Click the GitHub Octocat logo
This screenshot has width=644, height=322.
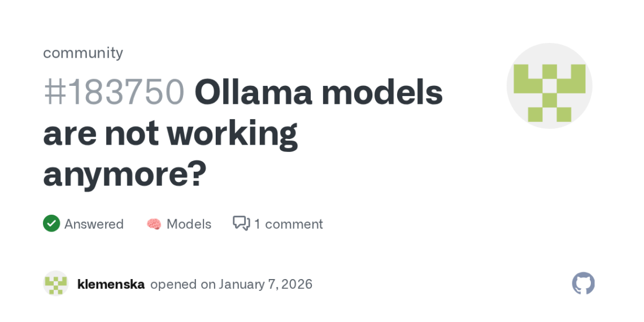[x=583, y=284]
